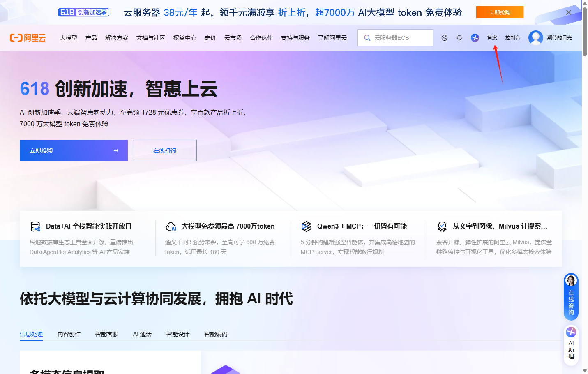
Task: Click the page vertical scrollbar thumb
Action: [585, 31]
